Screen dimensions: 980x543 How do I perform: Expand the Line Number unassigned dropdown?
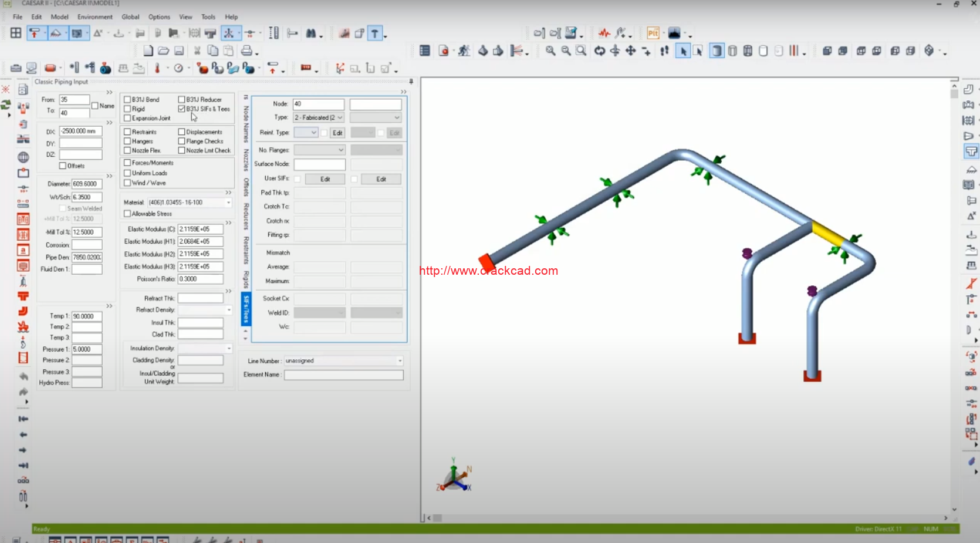click(x=399, y=360)
